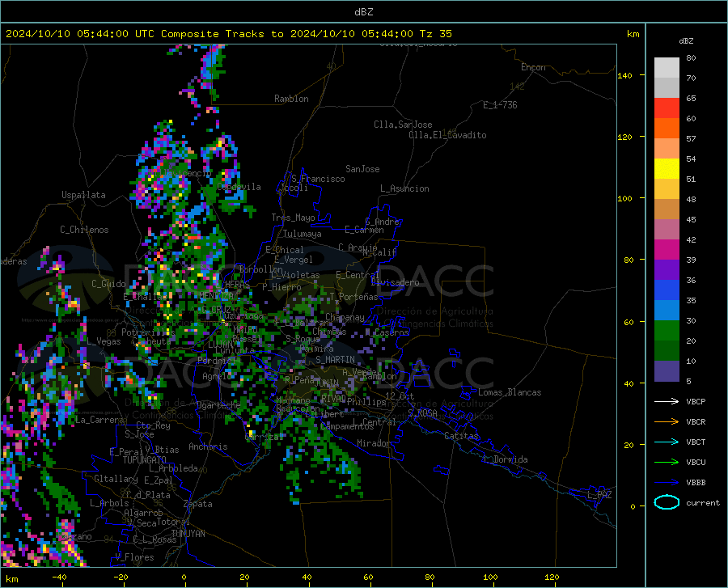Click the 'Catitas' map label
Viewport: 728px width, 588px height.
(x=461, y=436)
